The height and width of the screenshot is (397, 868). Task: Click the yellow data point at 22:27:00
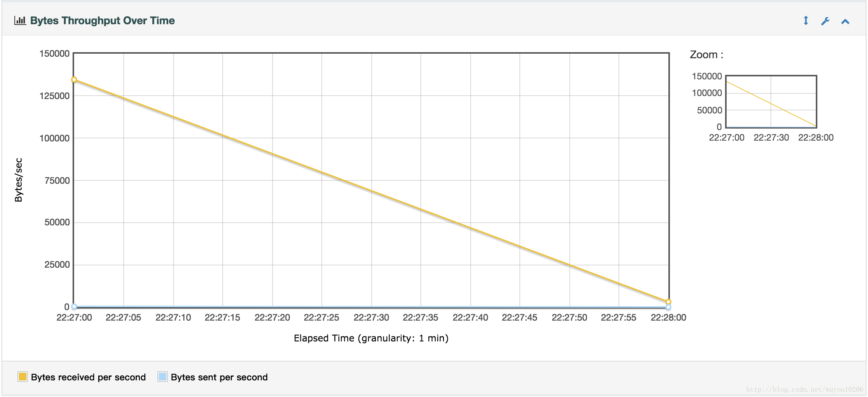pos(74,79)
